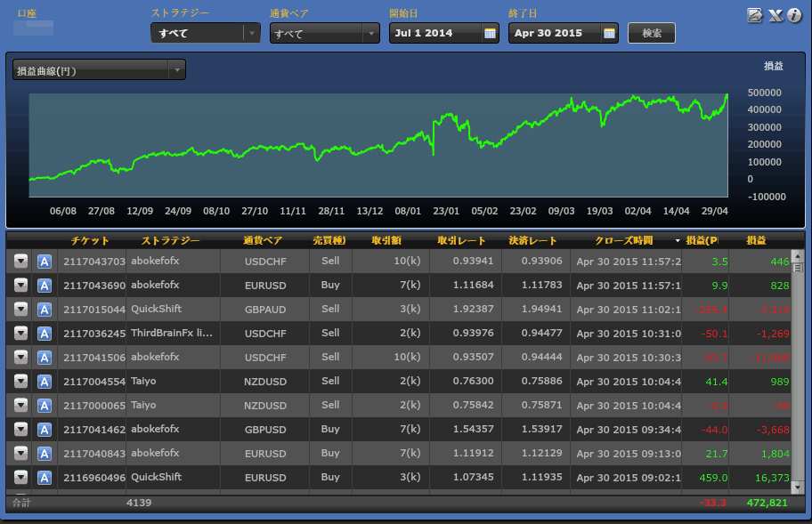Expand row arrow for ticket 2117043703
Image resolution: width=812 pixels, height=524 pixels.
[20, 262]
